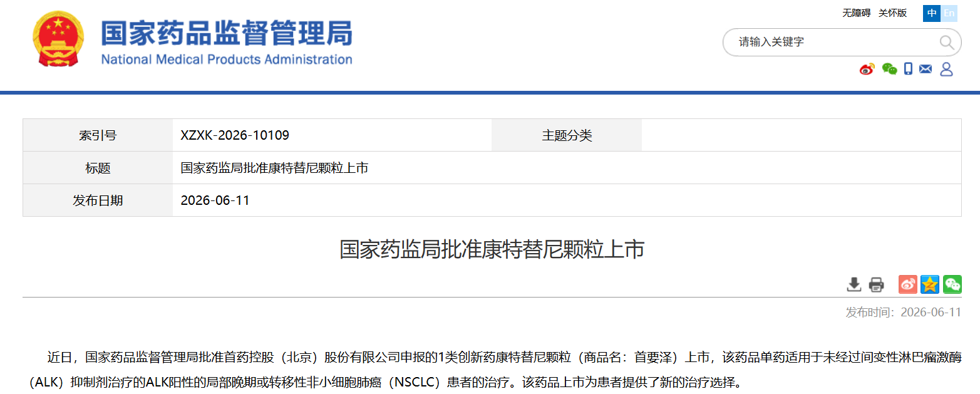This screenshot has height=394, width=980.
Task: Open the user account icon
Action: (x=946, y=69)
